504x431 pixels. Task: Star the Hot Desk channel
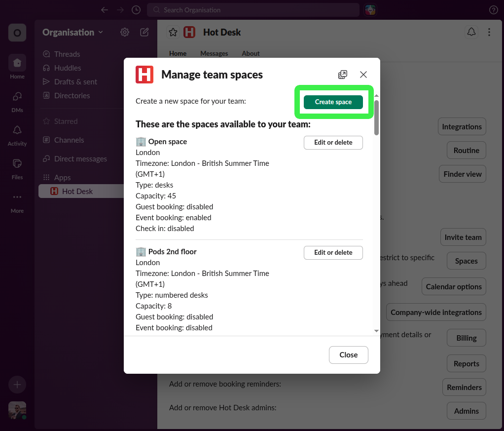(173, 32)
